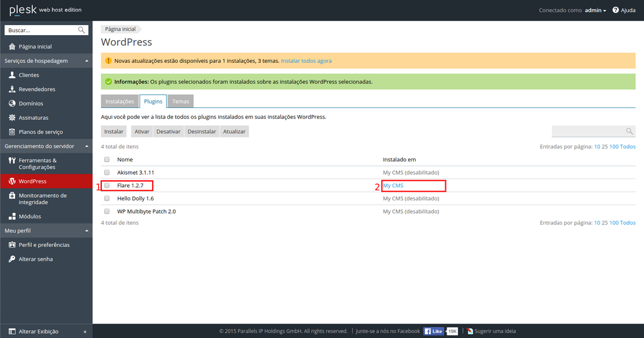The height and width of the screenshot is (338, 644).
Task: Switch to the Temas tab
Action: (180, 101)
